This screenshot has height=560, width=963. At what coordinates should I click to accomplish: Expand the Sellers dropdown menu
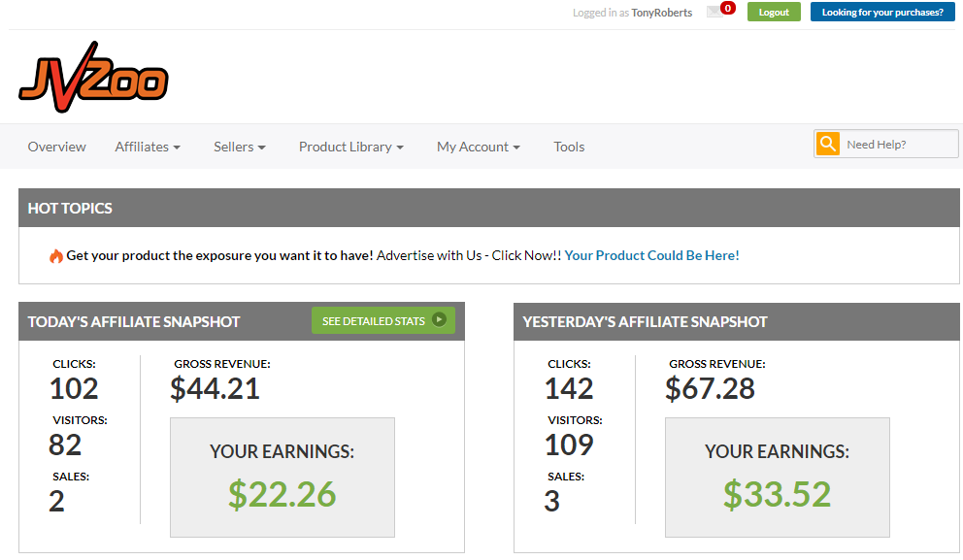pyautogui.click(x=240, y=147)
